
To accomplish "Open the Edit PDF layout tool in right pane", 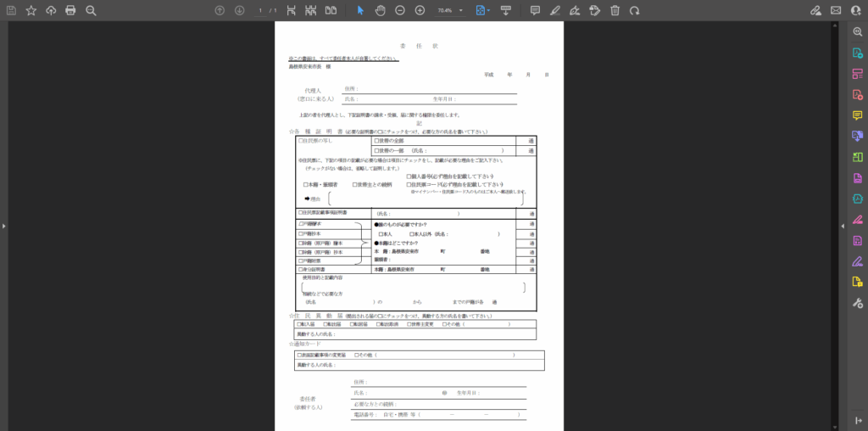I will (x=858, y=74).
